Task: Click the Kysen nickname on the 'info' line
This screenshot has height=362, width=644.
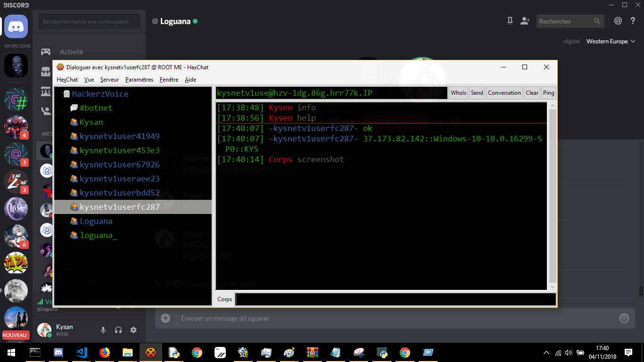Action: coord(281,107)
